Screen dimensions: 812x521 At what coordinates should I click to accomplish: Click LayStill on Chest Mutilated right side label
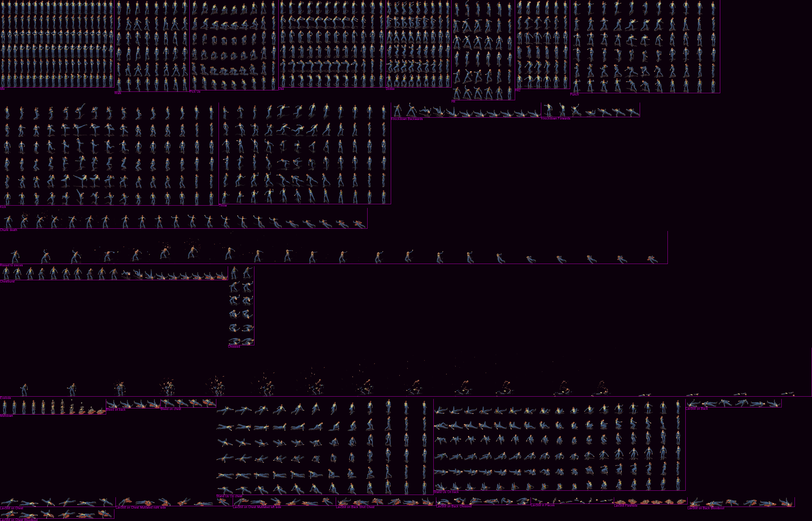click(x=141, y=507)
